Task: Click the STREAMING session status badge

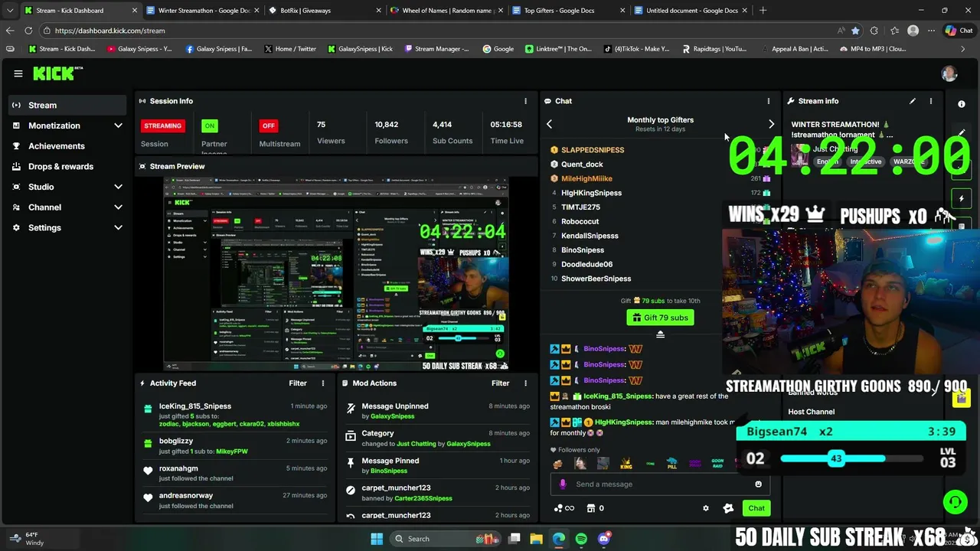Action: coord(162,126)
